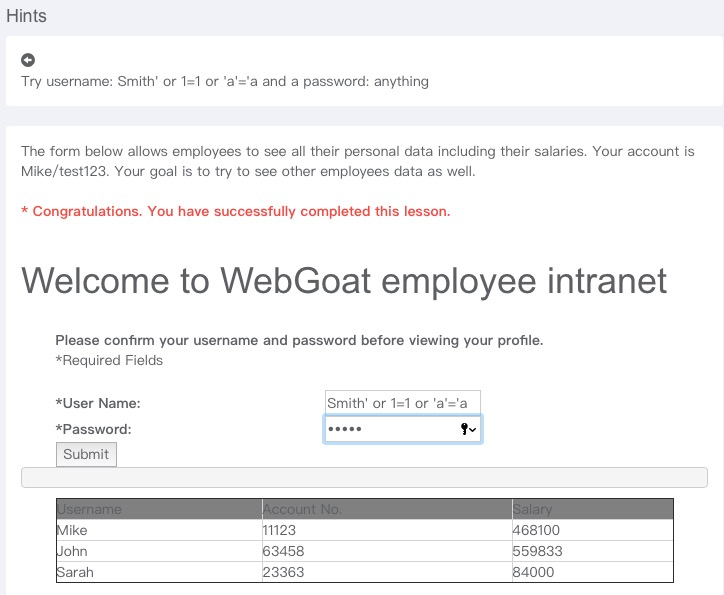
Task: Click salary value 559833
Action: point(592,551)
